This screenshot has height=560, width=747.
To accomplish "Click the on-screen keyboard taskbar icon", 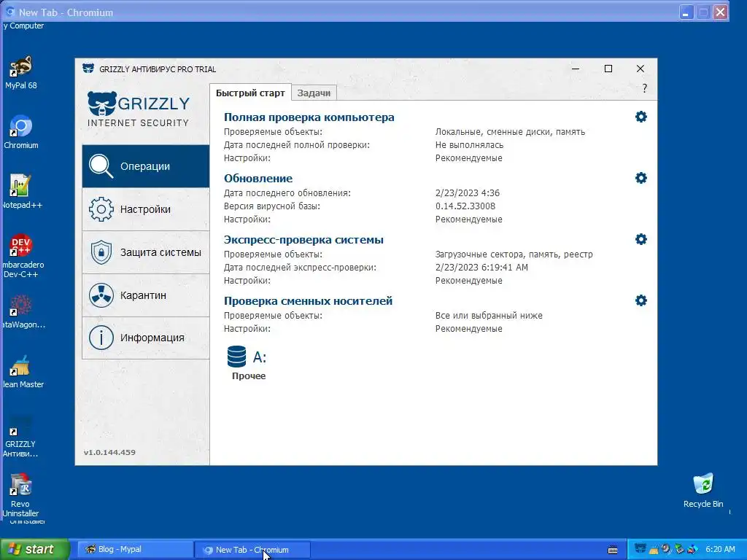I will point(613,550).
